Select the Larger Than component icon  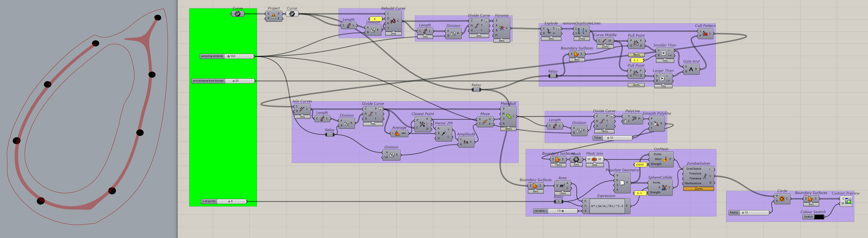pos(662,78)
